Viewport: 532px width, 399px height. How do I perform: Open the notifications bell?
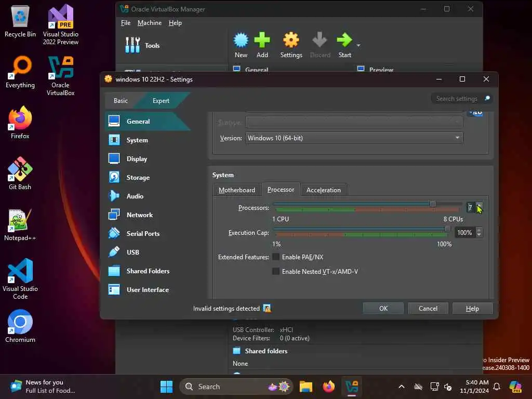(496, 387)
